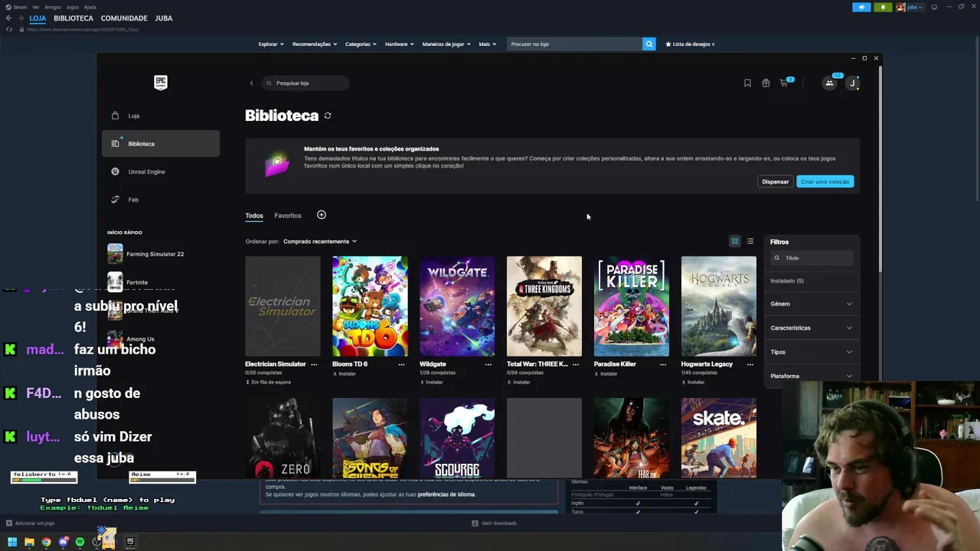
Task: Open Epic friends list icon
Action: point(829,83)
